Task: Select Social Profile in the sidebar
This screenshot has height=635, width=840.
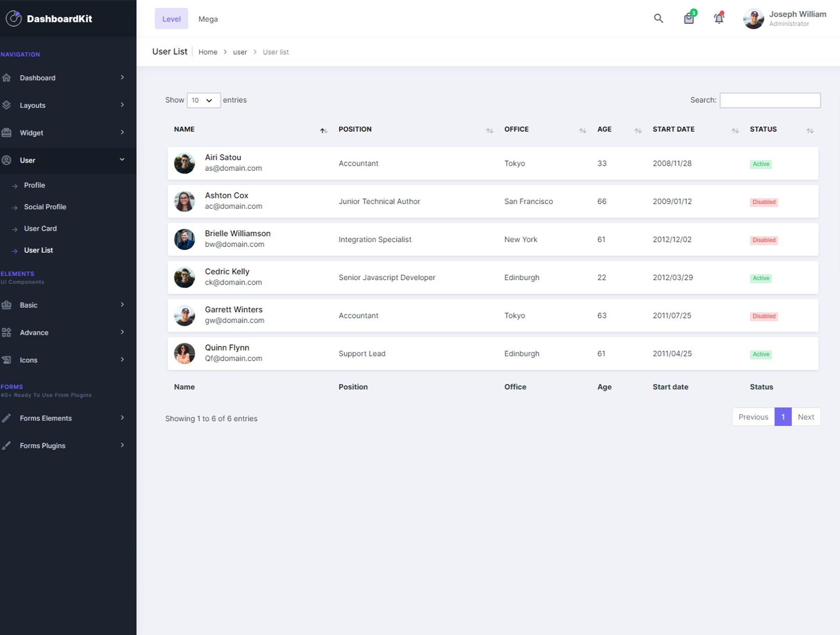Action: click(x=45, y=207)
